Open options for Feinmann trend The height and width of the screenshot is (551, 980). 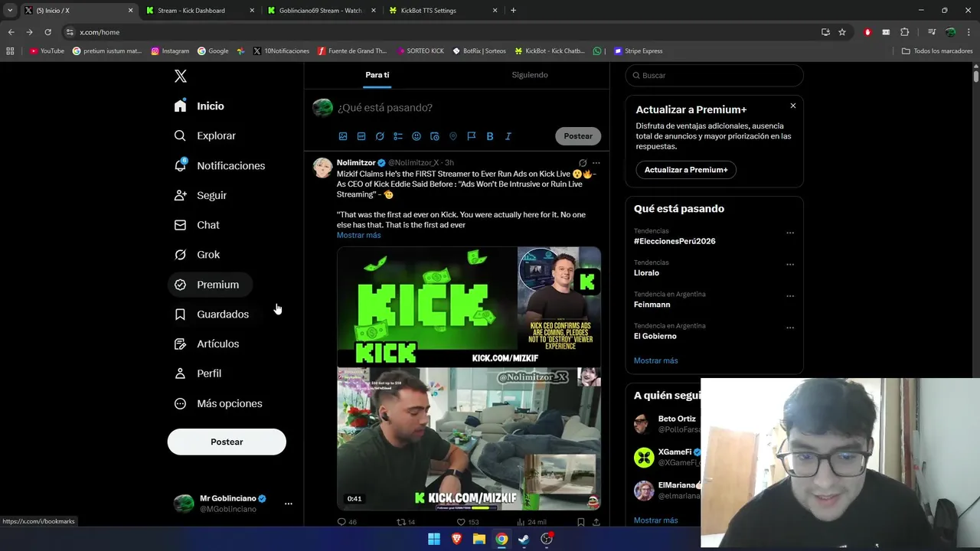790,296
